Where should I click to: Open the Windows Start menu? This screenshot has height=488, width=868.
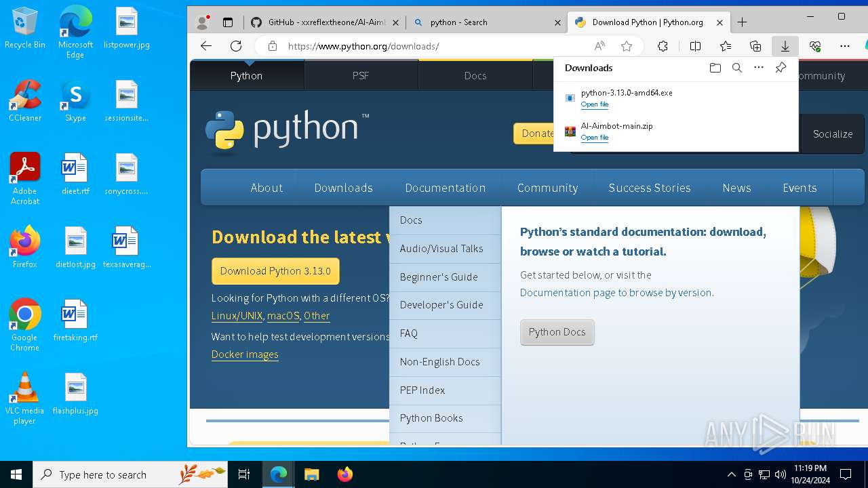pos(16,474)
